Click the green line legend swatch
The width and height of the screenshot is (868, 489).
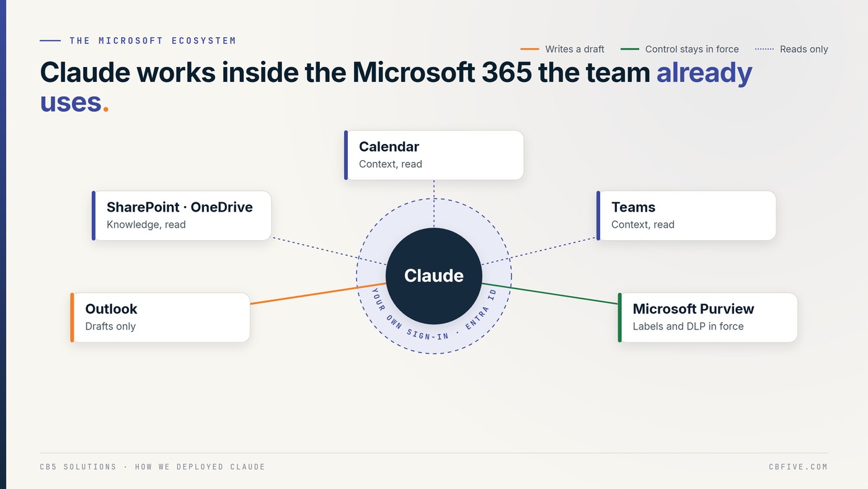(629, 49)
